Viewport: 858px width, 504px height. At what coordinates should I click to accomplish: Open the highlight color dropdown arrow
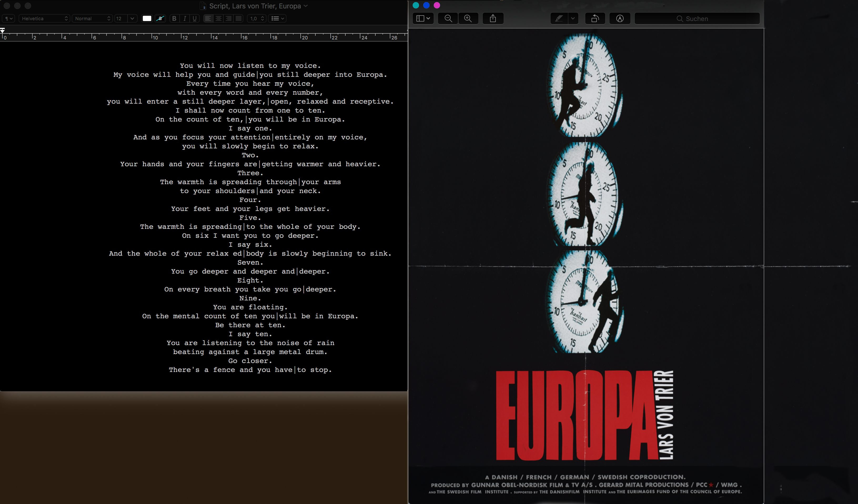573,18
